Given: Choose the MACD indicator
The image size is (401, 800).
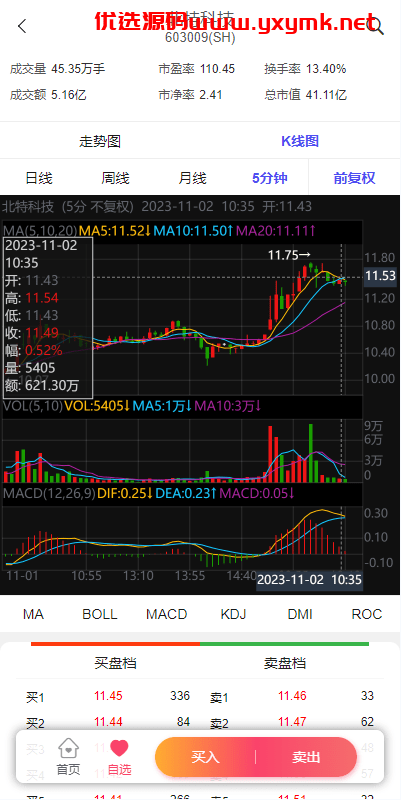Looking at the screenshot, I should pos(167,614).
